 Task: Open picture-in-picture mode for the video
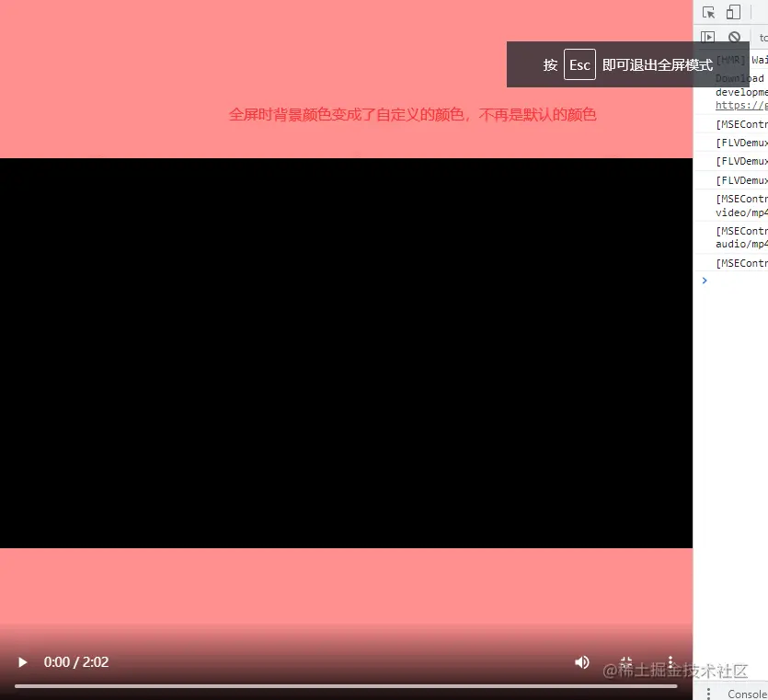click(x=626, y=661)
